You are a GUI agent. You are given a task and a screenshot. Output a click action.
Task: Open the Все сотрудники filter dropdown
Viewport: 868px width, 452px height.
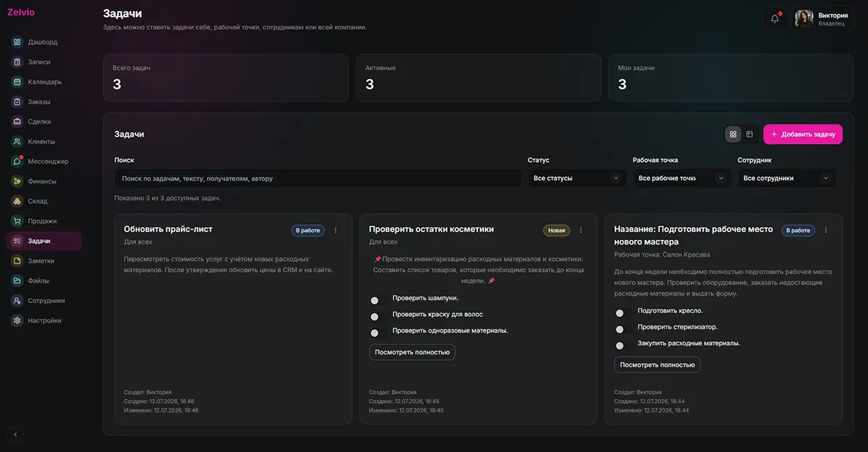point(786,178)
